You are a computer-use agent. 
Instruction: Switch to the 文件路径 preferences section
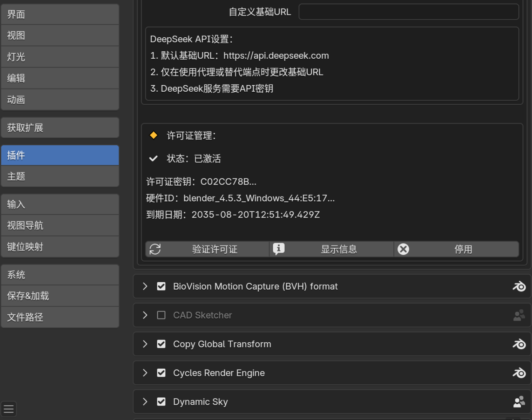pyautogui.click(x=60, y=317)
